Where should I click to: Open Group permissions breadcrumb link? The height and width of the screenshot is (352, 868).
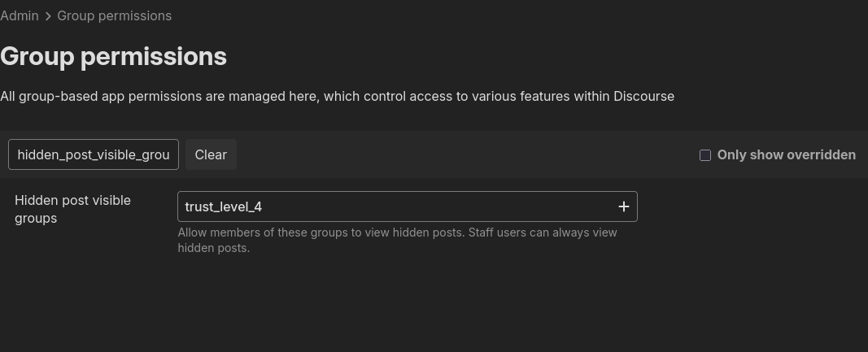(x=114, y=15)
